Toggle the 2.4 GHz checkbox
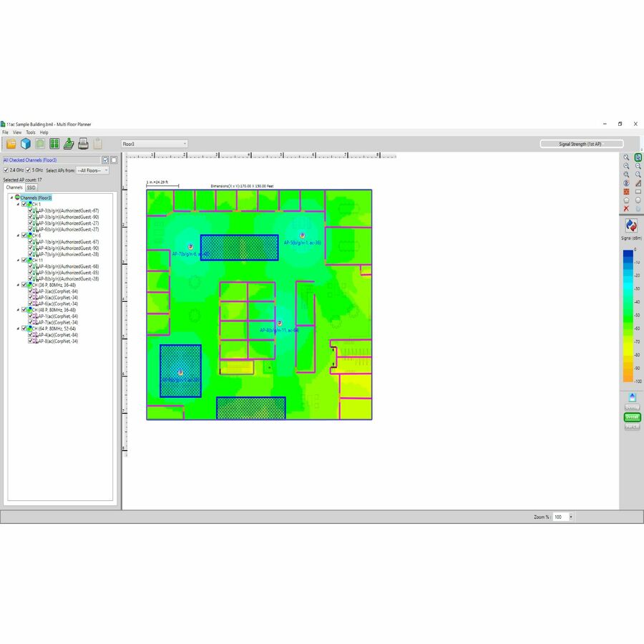Screen dimensions: 644x644 coord(6,170)
